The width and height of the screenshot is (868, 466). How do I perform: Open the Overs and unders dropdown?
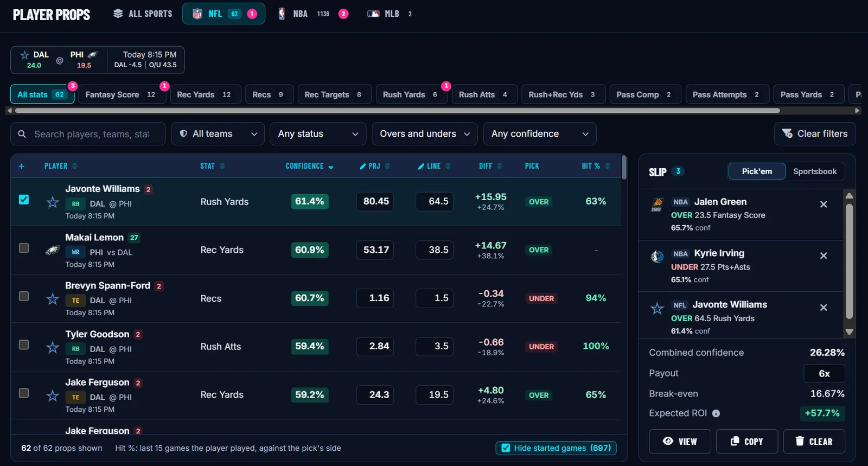coord(425,134)
